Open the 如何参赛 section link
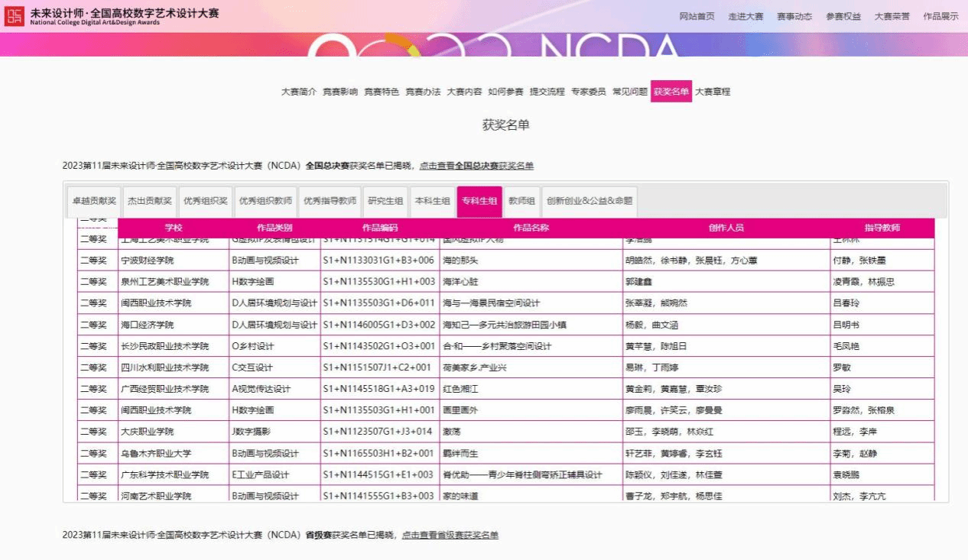The width and height of the screenshot is (968, 560). [505, 92]
